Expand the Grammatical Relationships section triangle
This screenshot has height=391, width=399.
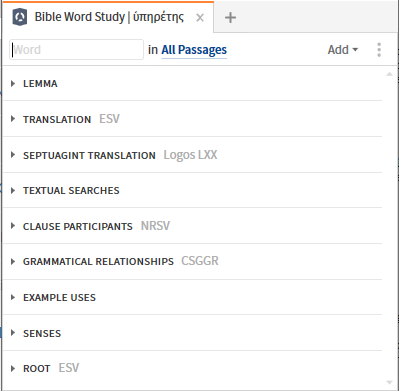[13, 261]
